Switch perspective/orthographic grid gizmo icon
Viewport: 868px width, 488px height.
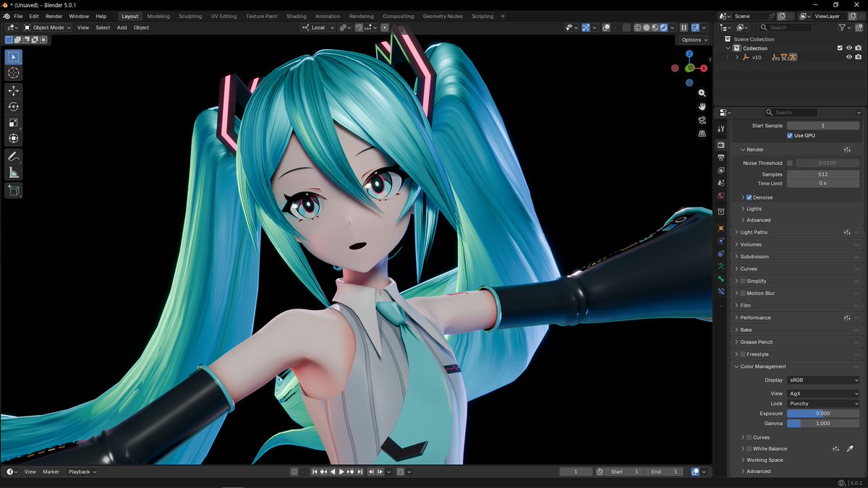pyautogui.click(x=702, y=134)
